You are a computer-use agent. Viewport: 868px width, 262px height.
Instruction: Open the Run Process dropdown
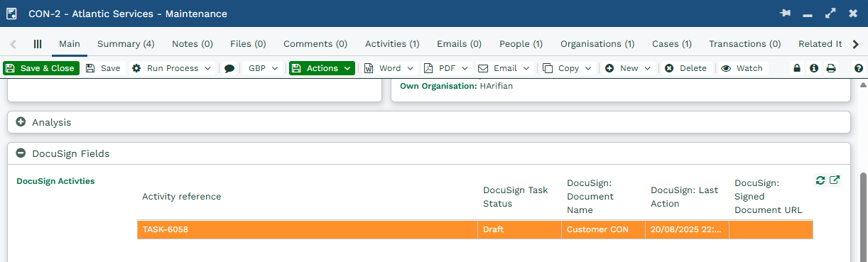(x=171, y=68)
